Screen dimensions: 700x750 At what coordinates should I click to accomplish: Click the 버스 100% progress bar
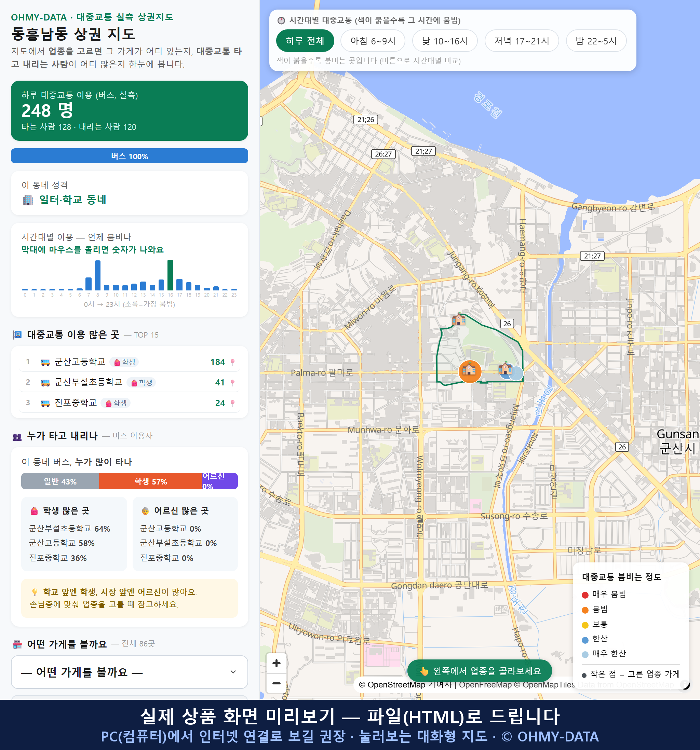(x=130, y=156)
